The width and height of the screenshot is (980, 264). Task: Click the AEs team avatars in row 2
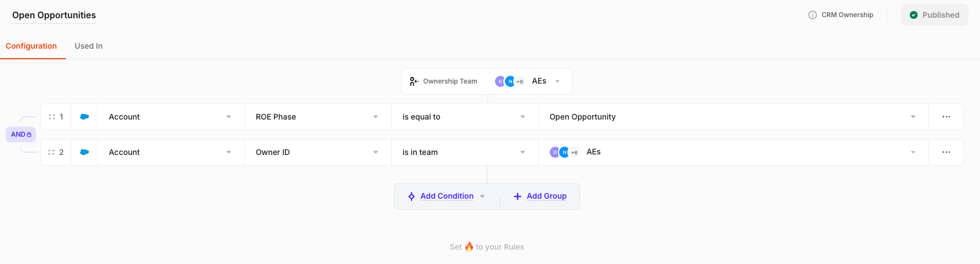coord(564,152)
